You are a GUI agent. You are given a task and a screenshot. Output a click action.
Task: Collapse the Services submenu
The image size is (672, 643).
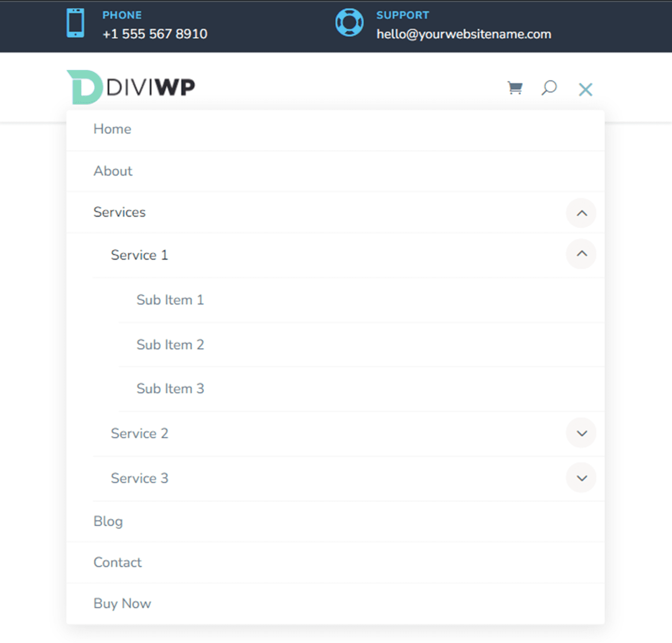581,213
